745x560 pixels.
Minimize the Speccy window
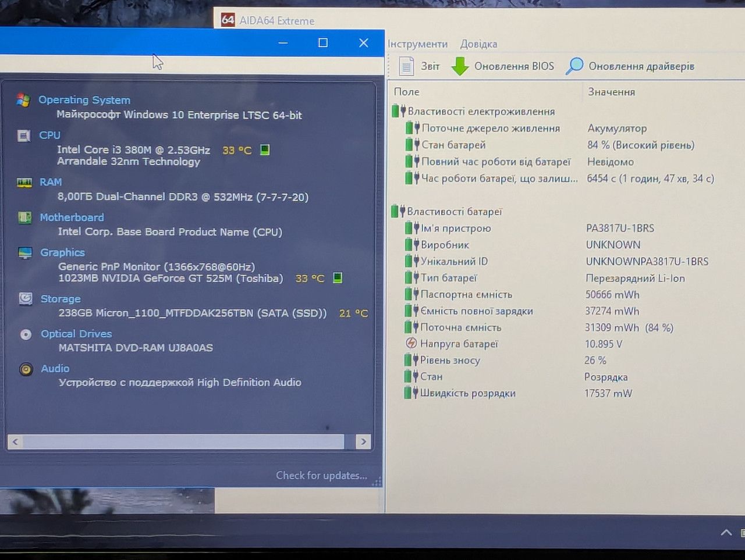pos(283,43)
